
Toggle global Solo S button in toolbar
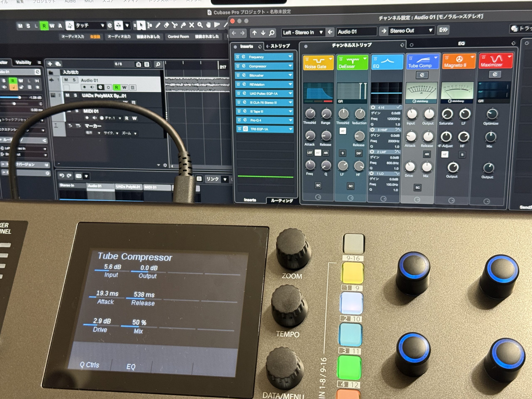28,26
